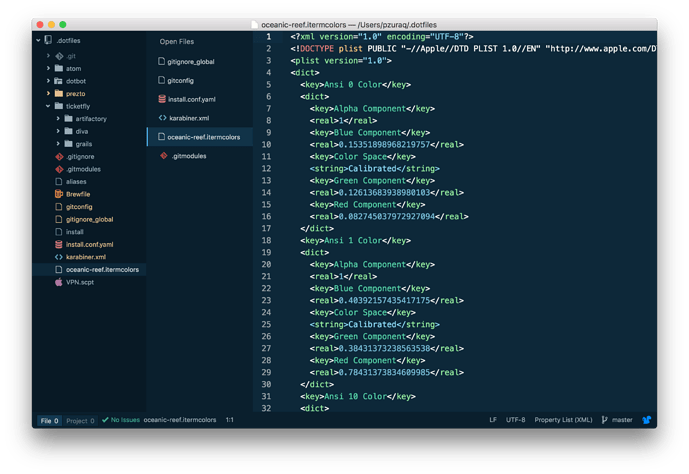Viewport: 689px width, 474px height.
Task: Expand the diva folder chevron
Action: [58, 131]
